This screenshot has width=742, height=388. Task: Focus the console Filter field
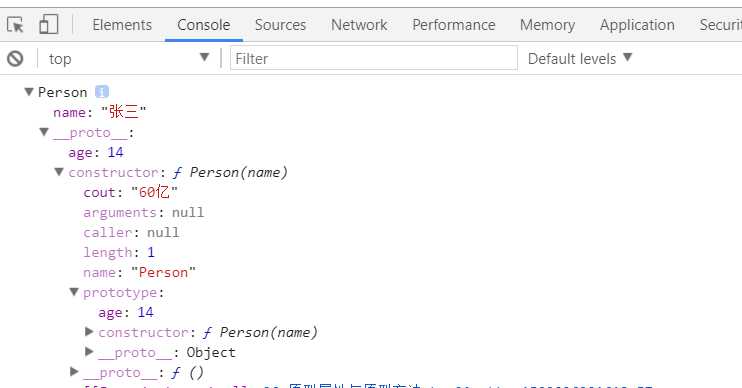tap(373, 58)
